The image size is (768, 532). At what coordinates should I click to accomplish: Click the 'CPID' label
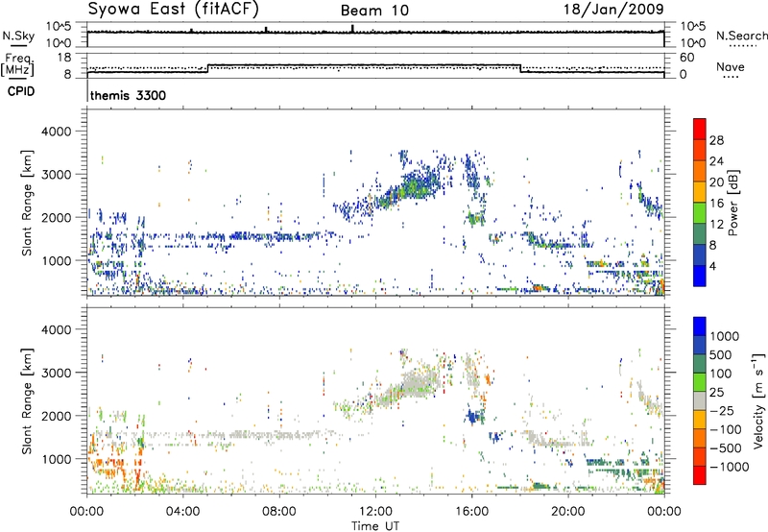(x=20, y=91)
